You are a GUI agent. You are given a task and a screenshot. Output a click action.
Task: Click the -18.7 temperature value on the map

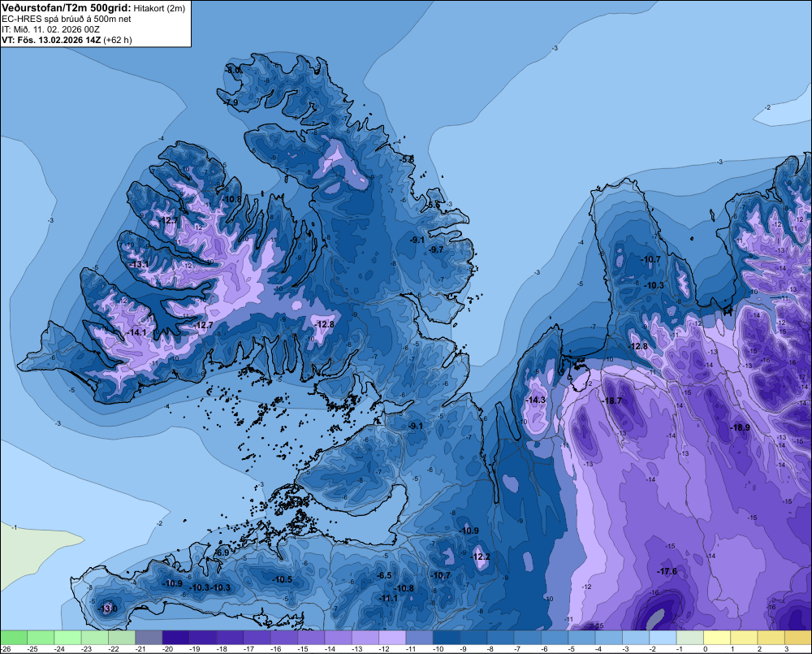[x=612, y=401]
